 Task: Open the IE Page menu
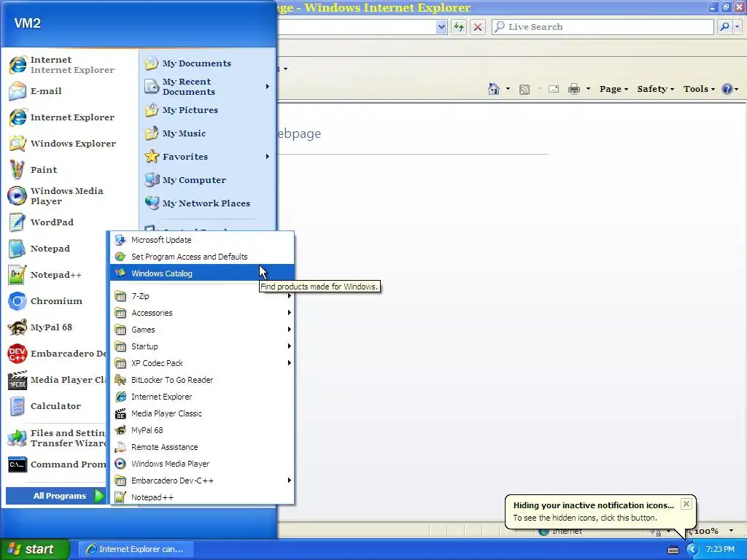point(614,89)
